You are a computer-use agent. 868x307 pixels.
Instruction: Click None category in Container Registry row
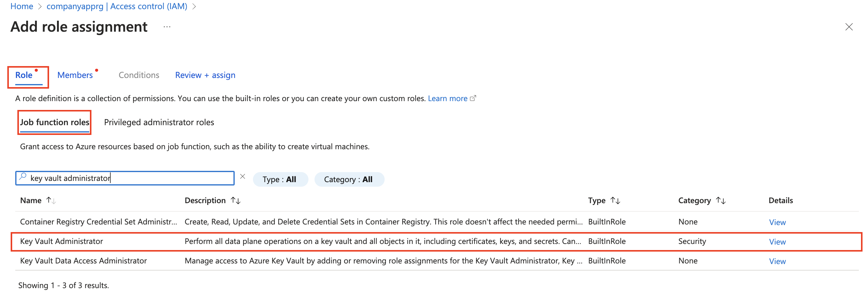click(x=688, y=222)
